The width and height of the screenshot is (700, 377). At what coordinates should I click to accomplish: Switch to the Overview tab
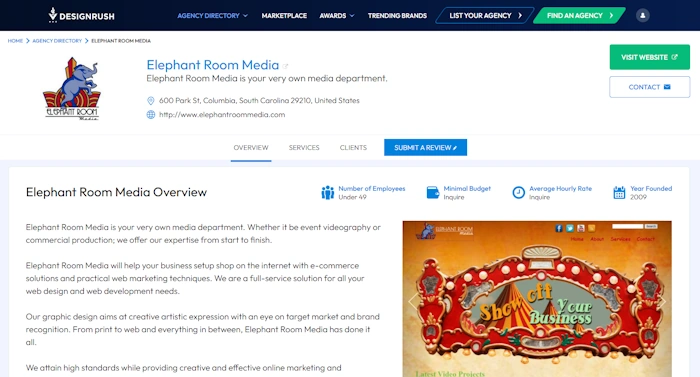251,148
